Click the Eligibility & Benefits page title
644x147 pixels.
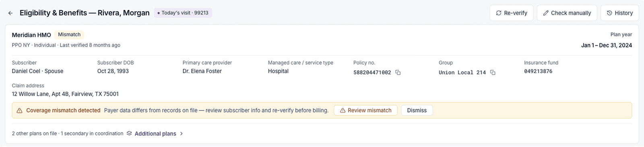pyautogui.click(x=85, y=13)
